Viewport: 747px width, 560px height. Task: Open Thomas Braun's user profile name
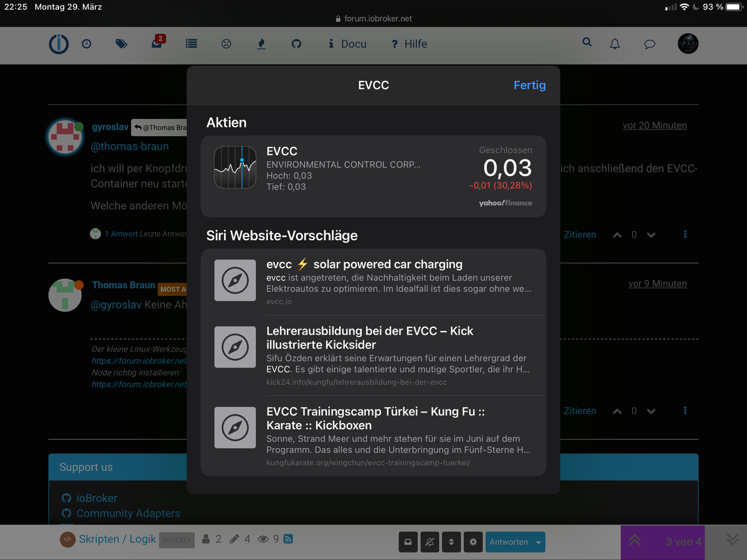pos(123,285)
